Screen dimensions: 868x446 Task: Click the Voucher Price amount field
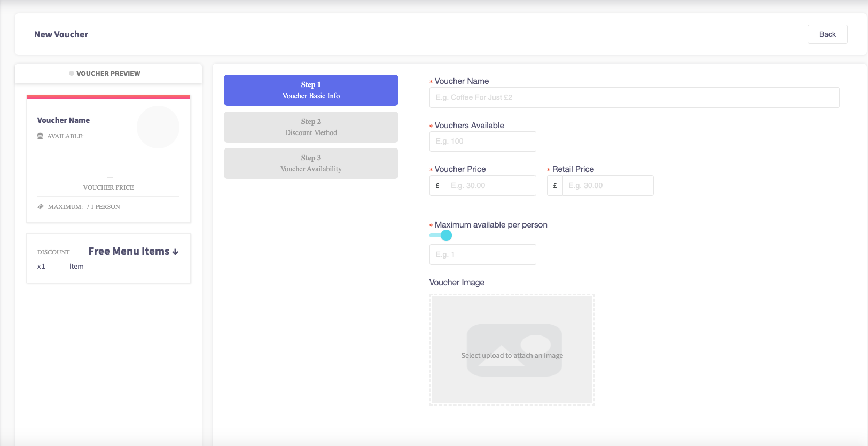pos(490,185)
